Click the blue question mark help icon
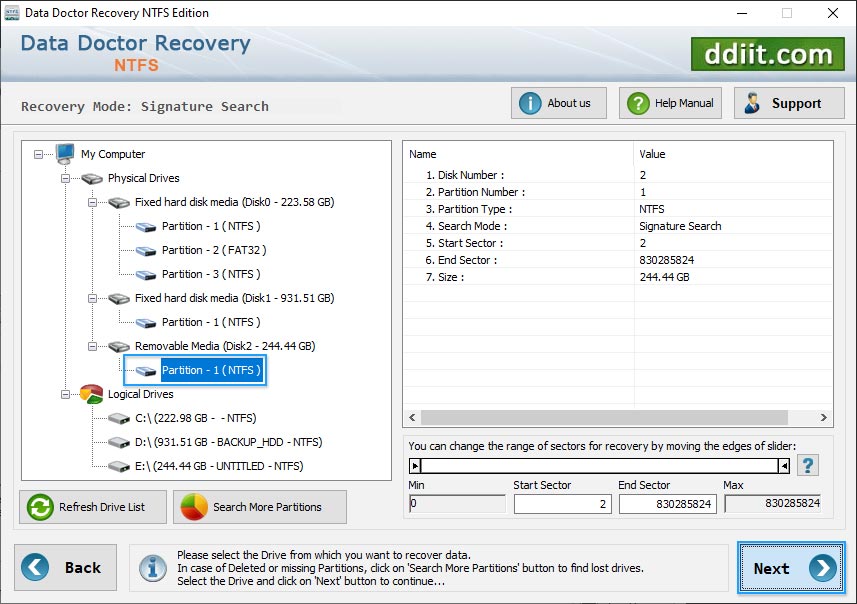The width and height of the screenshot is (857, 604). [808, 464]
